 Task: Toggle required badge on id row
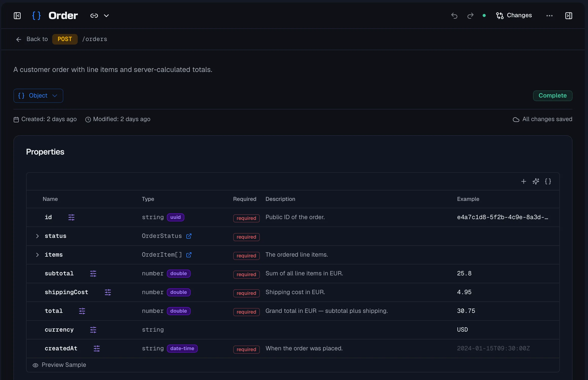[246, 218]
